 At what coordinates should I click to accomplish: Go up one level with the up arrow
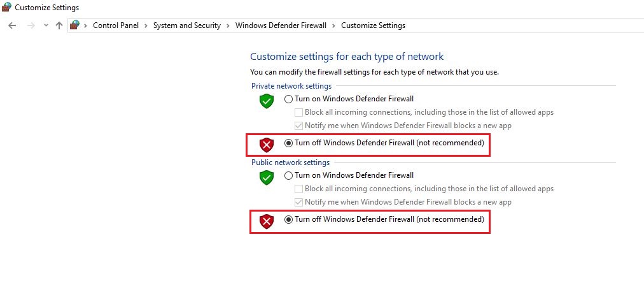pyautogui.click(x=59, y=25)
